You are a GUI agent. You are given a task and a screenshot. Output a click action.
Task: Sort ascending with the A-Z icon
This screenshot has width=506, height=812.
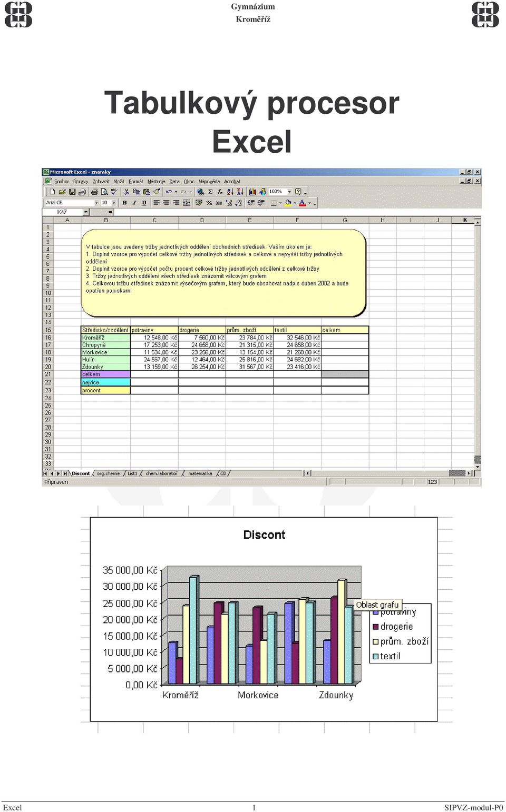click(x=230, y=192)
